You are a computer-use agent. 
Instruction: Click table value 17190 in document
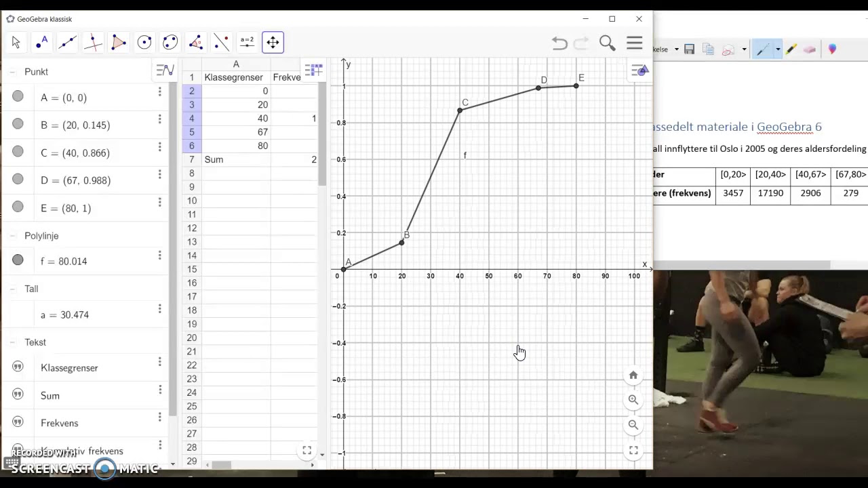coord(770,193)
